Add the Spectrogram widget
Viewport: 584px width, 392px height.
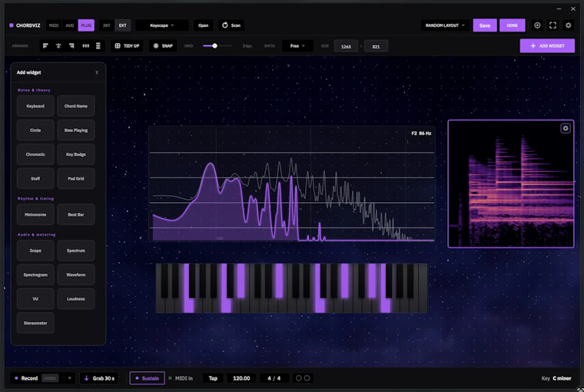click(x=35, y=274)
